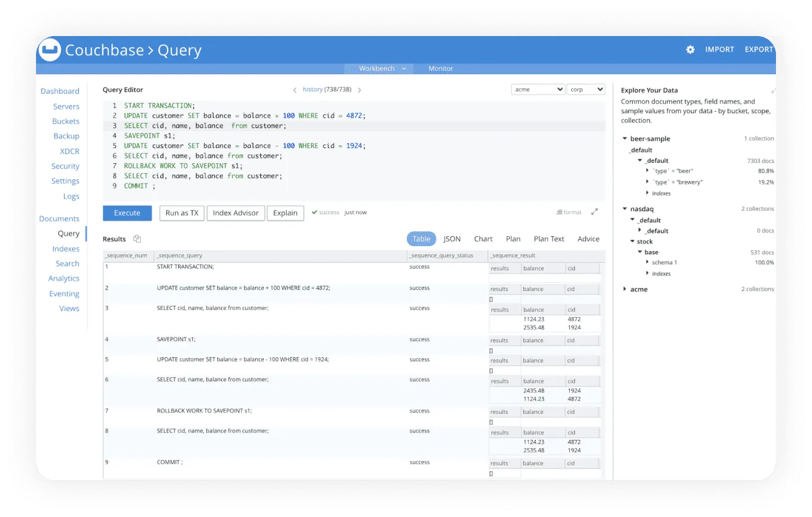This screenshot has width=812, height=517.
Task: Open Buckets in the sidebar
Action: 66,121
